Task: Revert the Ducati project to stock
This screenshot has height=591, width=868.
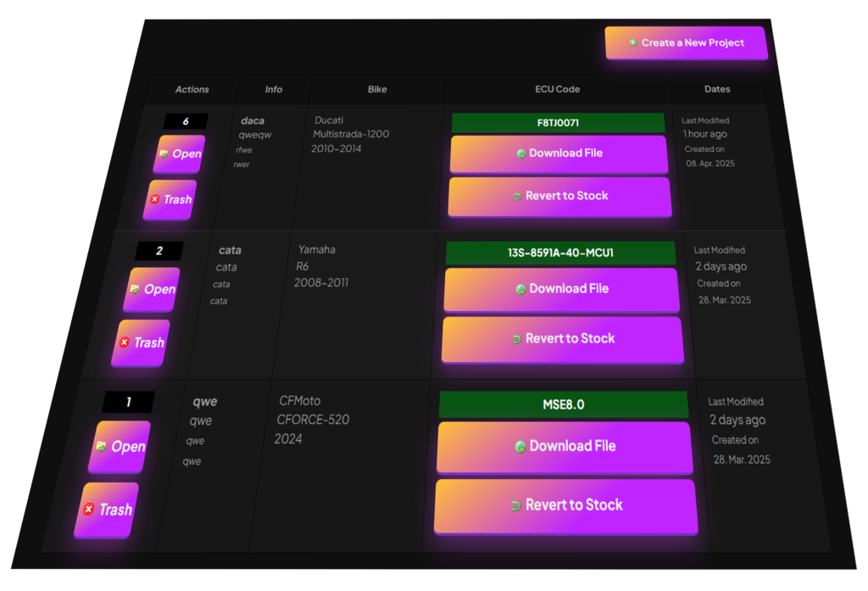Action: coord(559,196)
